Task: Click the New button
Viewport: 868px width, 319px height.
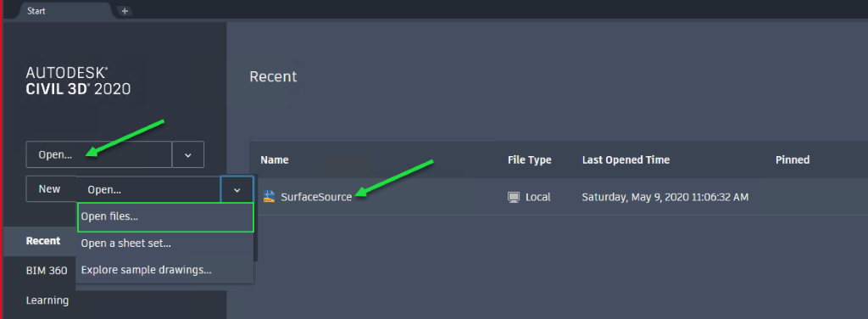Action: coord(50,189)
